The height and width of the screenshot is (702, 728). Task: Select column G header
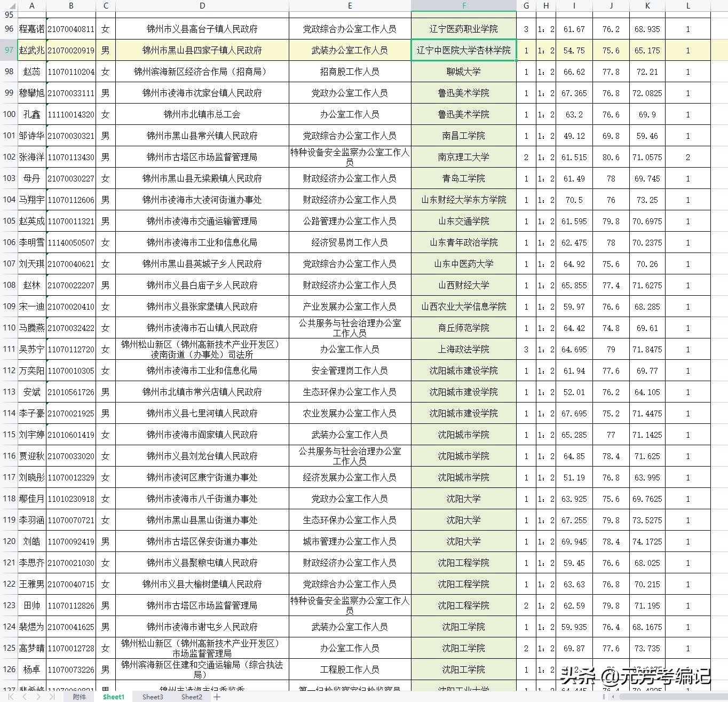526,5
